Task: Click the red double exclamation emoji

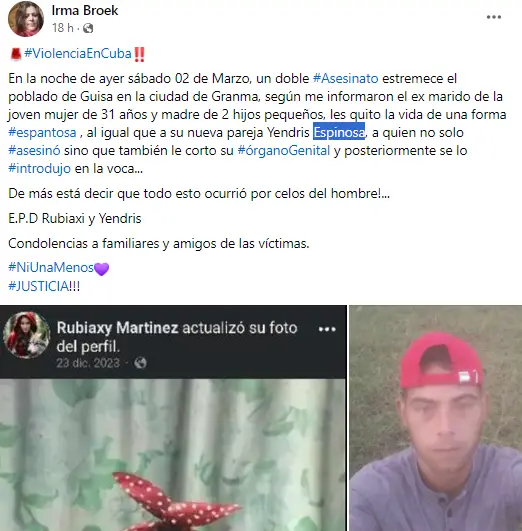Action: [x=139, y=54]
